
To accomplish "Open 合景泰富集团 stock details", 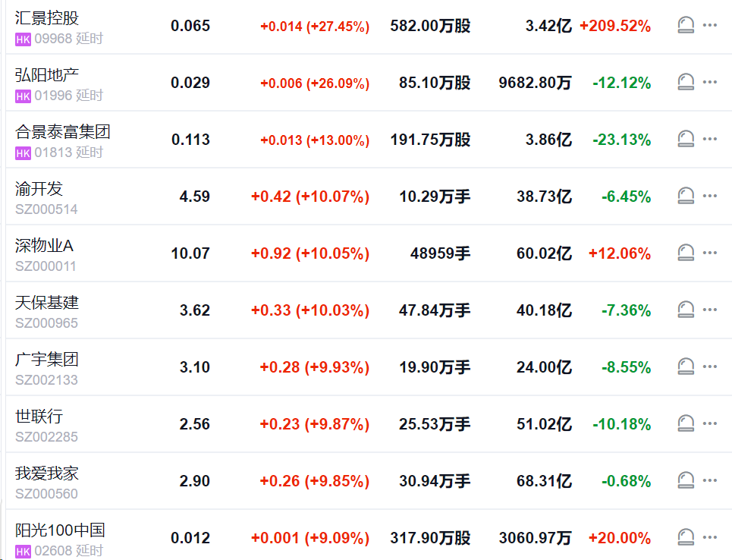I will 62,132.
